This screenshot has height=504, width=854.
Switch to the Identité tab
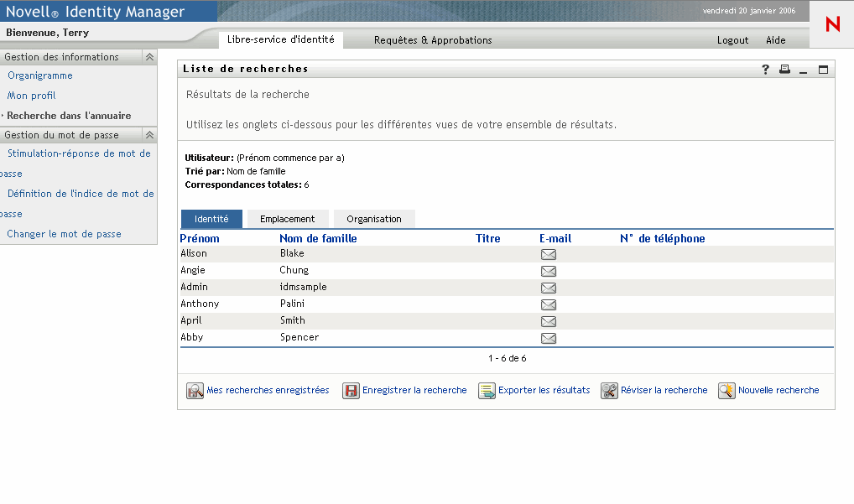[211, 219]
